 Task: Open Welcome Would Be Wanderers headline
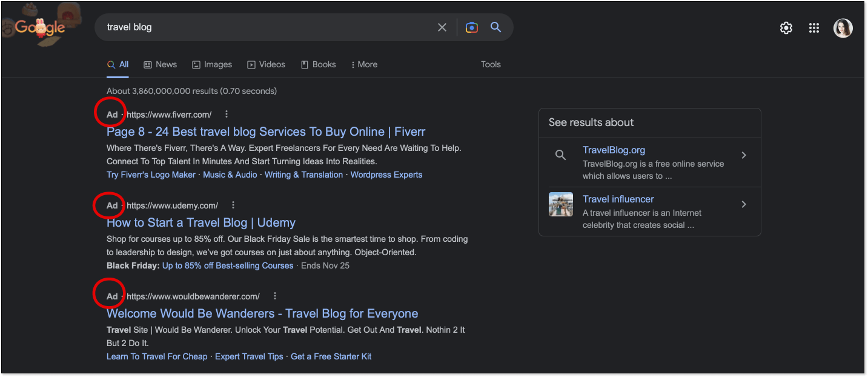pos(262,313)
